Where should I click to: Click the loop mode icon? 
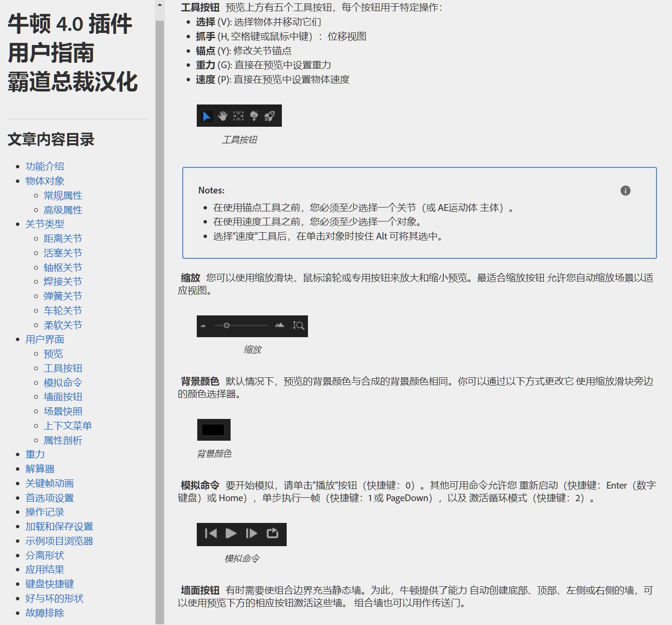point(272,533)
